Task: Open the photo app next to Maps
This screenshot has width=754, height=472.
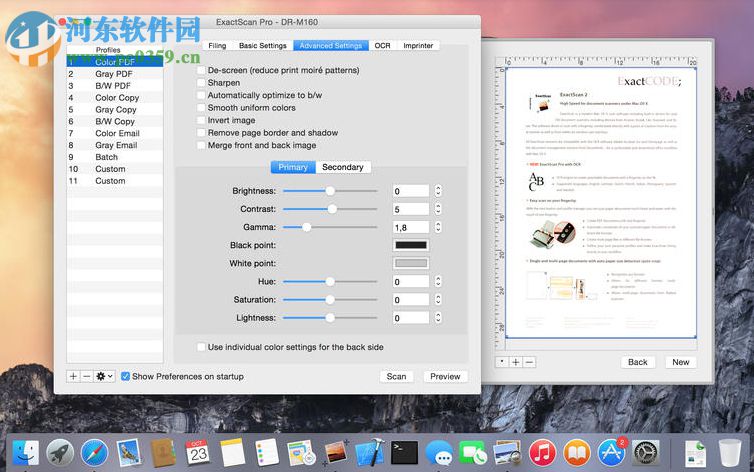Action: pos(336,452)
